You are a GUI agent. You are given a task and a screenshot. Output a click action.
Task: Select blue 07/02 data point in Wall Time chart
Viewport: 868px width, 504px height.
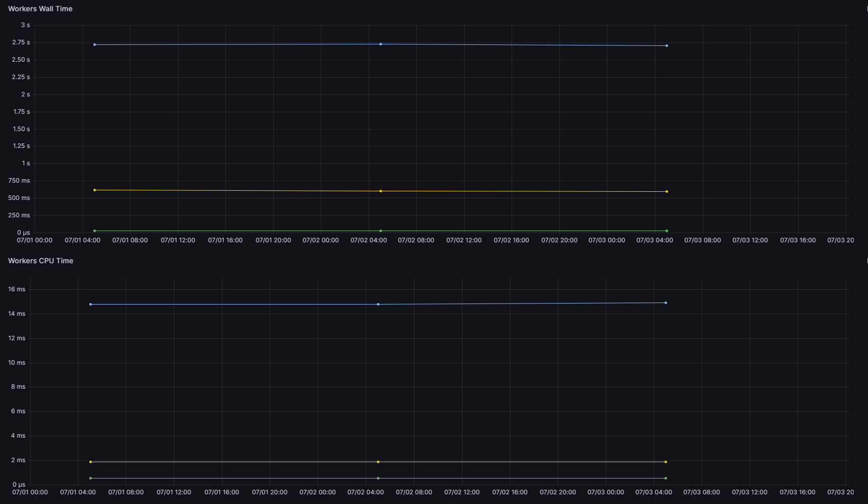(x=380, y=44)
